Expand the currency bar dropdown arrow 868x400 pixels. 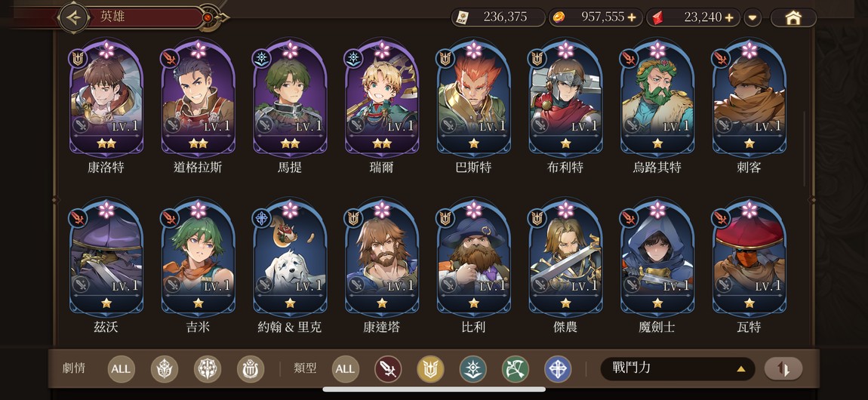coord(753,17)
